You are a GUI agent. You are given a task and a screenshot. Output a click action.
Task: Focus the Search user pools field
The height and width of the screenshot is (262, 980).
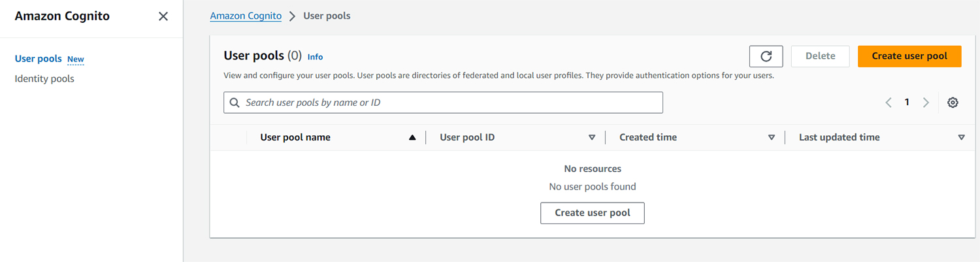pyautogui.click(x=443, y=103)
